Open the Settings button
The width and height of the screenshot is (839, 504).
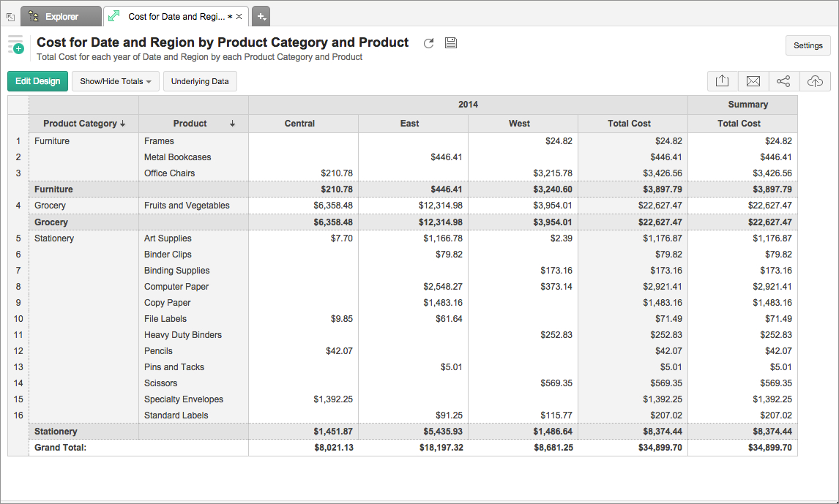(x=808, y=45)
